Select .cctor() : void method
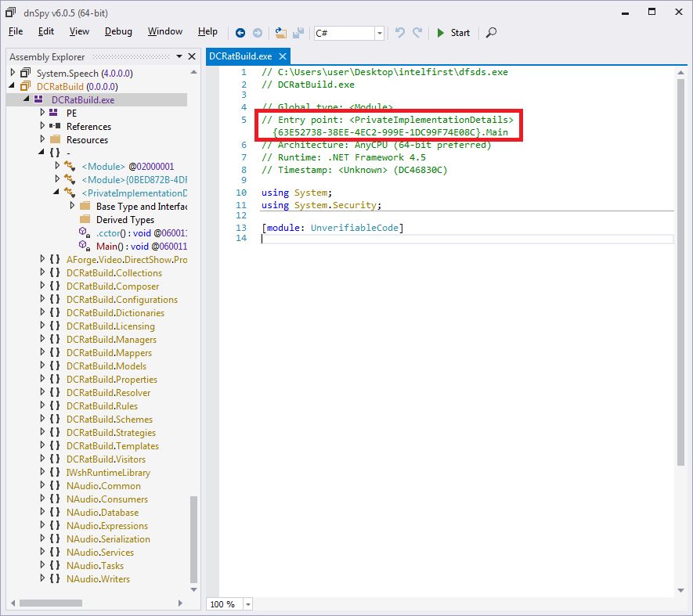The height and width of the screenshot is (616, 693). pyautogui.click(x=142, y=233)
